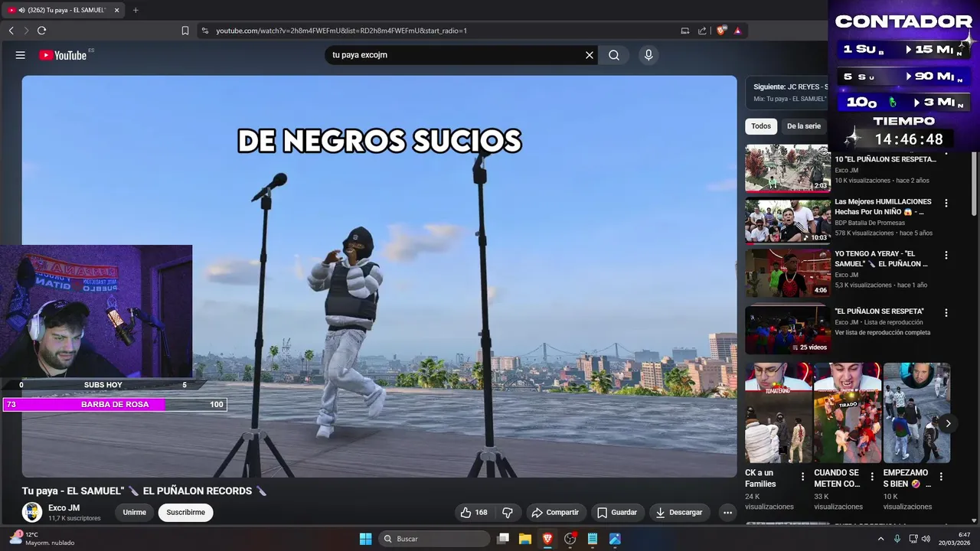Click the system tray volume icon
This screenshot has width=980, height=551.
925,539
